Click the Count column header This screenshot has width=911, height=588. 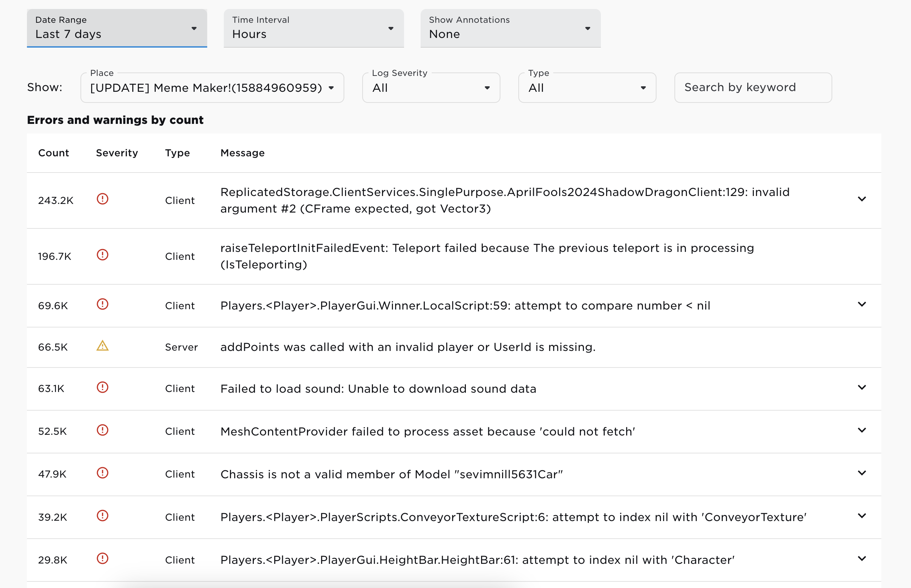point(54,153)
